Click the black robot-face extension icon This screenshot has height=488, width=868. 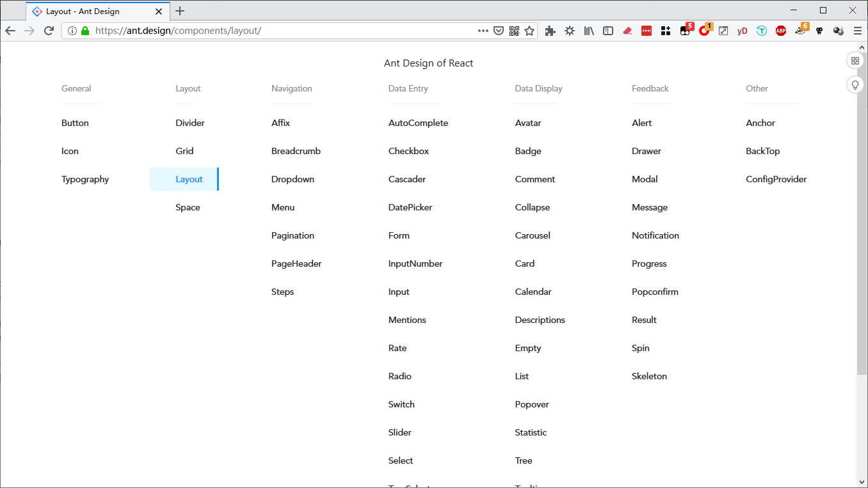[x=819, y=31]
